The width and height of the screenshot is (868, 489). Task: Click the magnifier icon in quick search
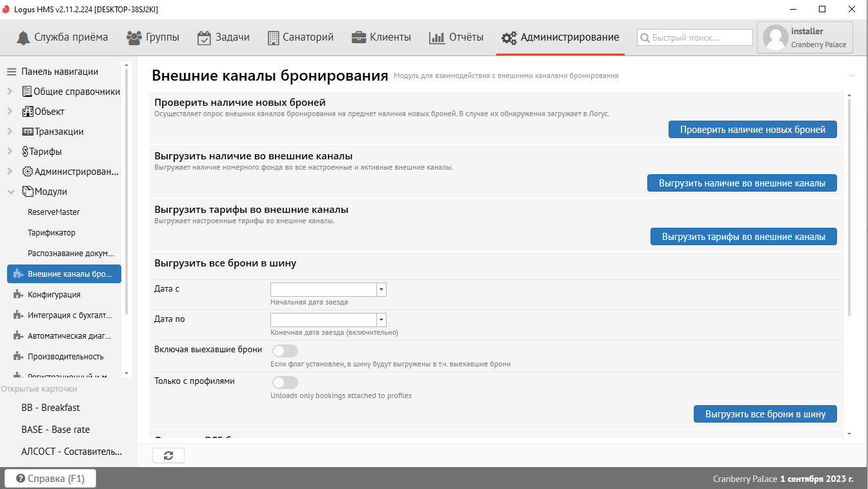coord(644,38)
